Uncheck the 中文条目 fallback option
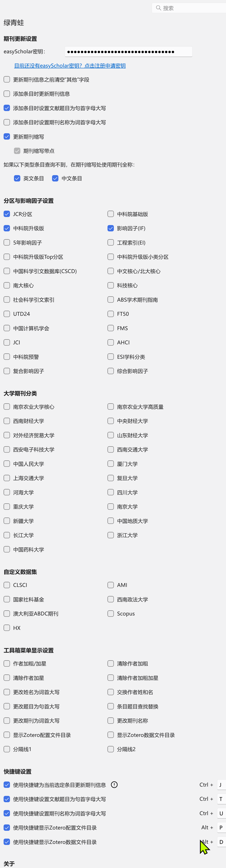The width and height of the screenshot is (226, 868). pyautogui.click(x=55, y=178)
